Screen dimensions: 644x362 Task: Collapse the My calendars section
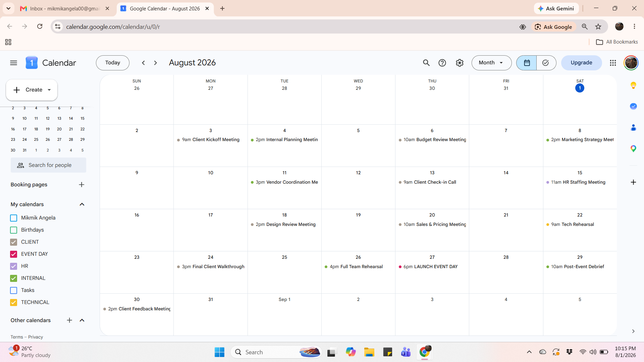pos(82,204)
